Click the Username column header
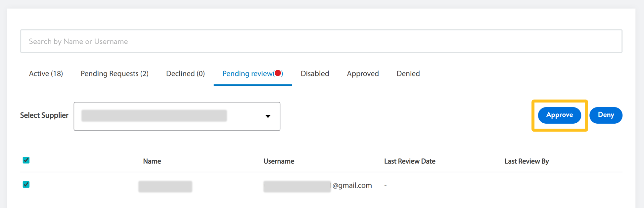The height and width of the screenshot is (208, 644). coord(279,161)
